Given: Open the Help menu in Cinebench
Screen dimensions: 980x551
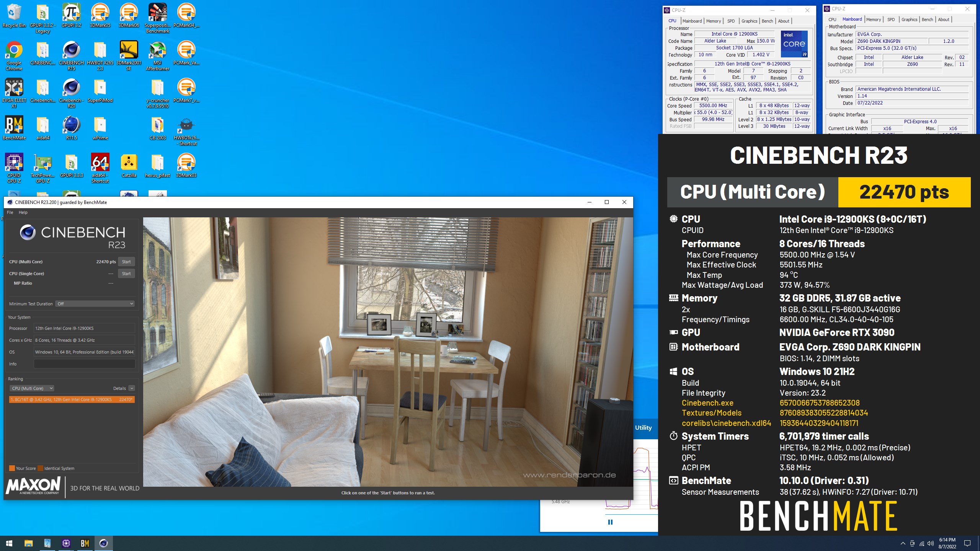Looking at the screenshot, I should pos(23,212).
